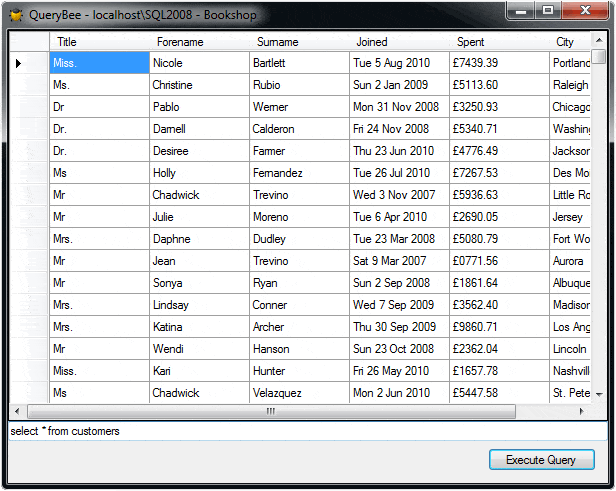616x491 pixels.
Task: Click the QueryBee app icon in title bar
Action: (x=16, y=16)
